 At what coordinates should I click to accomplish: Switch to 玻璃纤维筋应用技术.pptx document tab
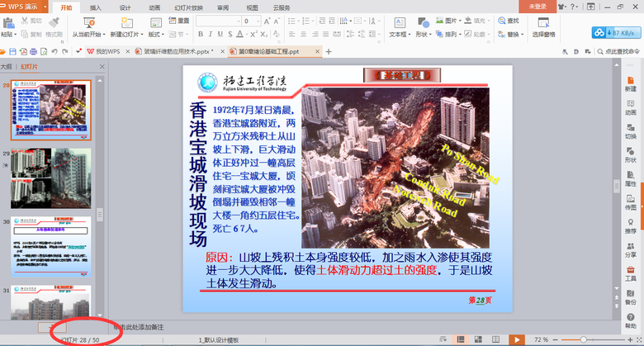pyautogui.click(x=178, y=51)
